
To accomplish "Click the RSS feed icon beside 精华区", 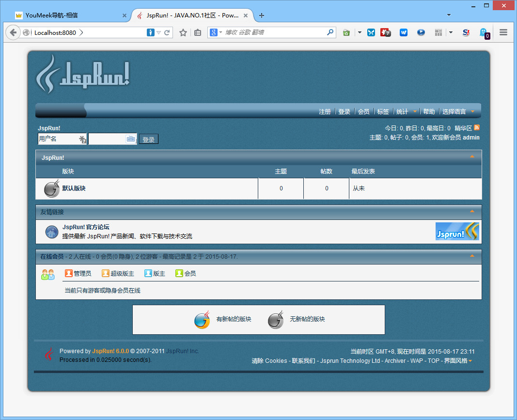I will pos(476,128).
